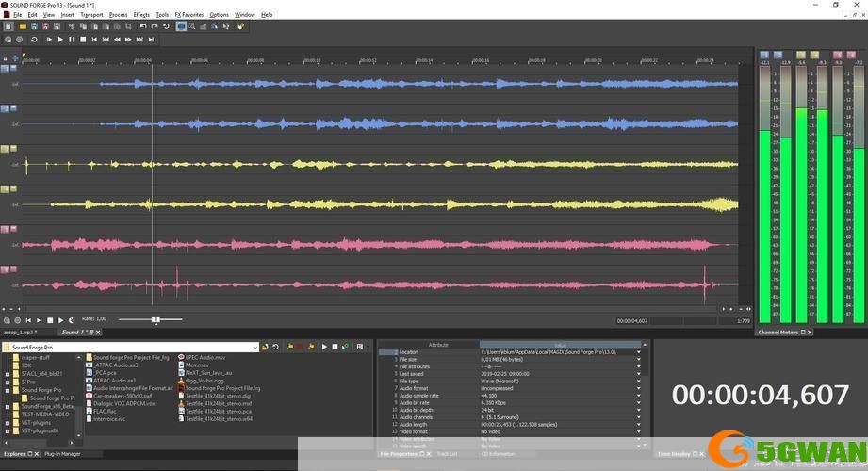The height and width of the screenshot is (471, 868).
Task: Open the File menu
Action: pos(17,15)
